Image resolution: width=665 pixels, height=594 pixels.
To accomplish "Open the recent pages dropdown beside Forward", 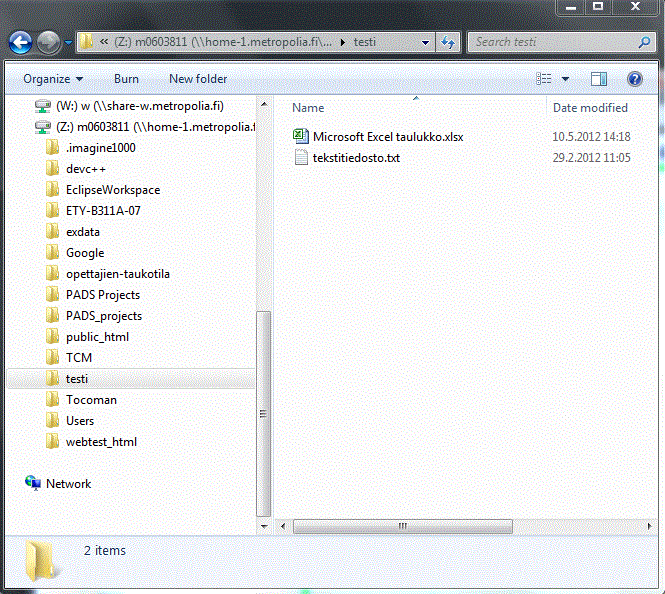I will click(68, 42).
